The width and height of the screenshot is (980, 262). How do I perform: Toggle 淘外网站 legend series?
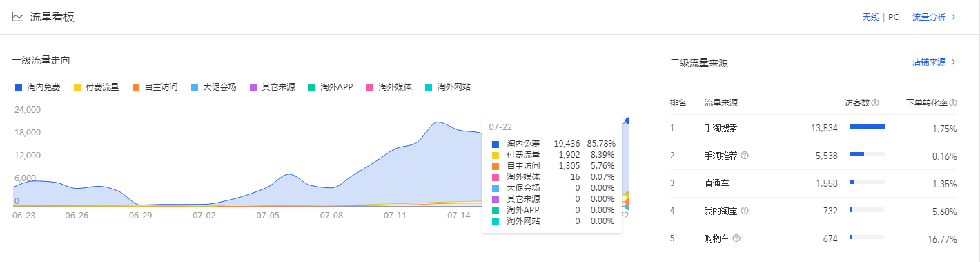click(x=448, y=87)
